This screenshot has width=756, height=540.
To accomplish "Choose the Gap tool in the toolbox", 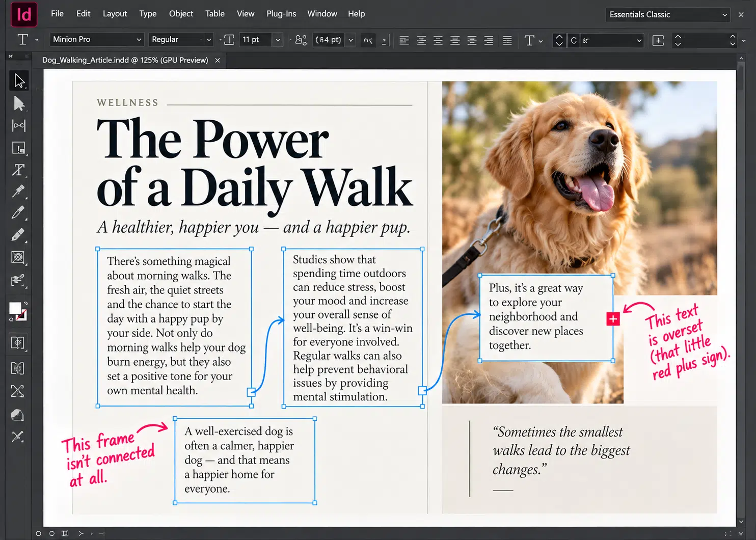I will point(19,125).
